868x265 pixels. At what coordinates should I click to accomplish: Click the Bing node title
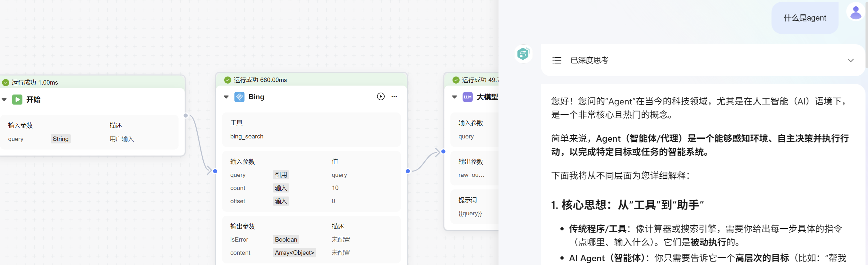pos(256,97)
